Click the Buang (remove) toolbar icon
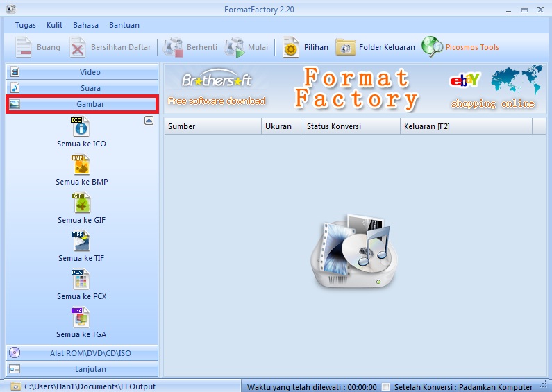 [24, 47]
